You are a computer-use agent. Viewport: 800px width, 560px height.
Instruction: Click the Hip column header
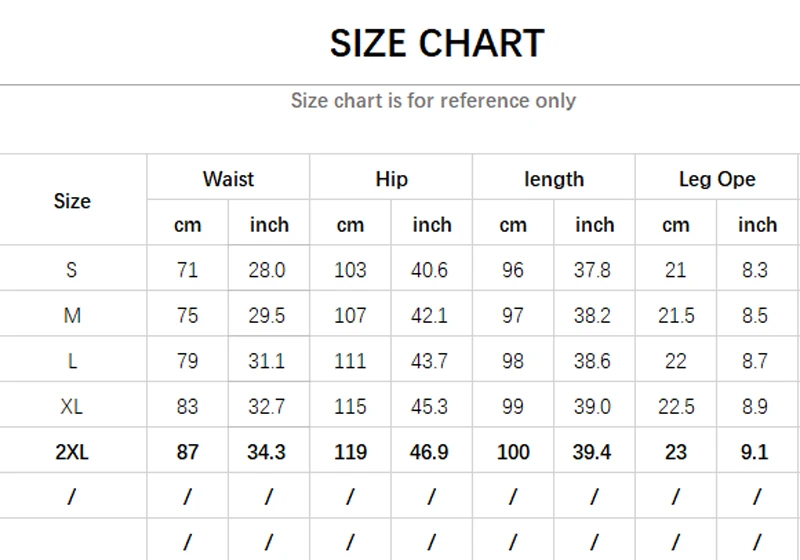(391, 179)
